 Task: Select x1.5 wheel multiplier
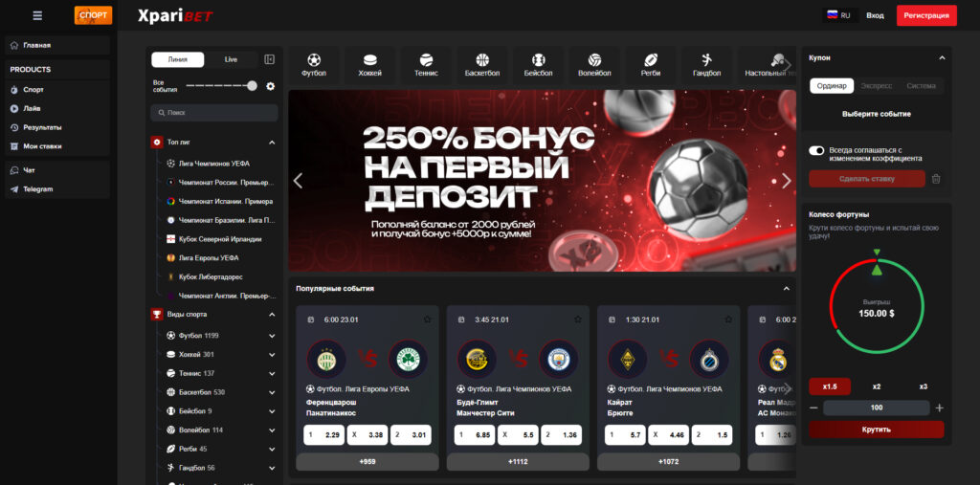[830, 386]
